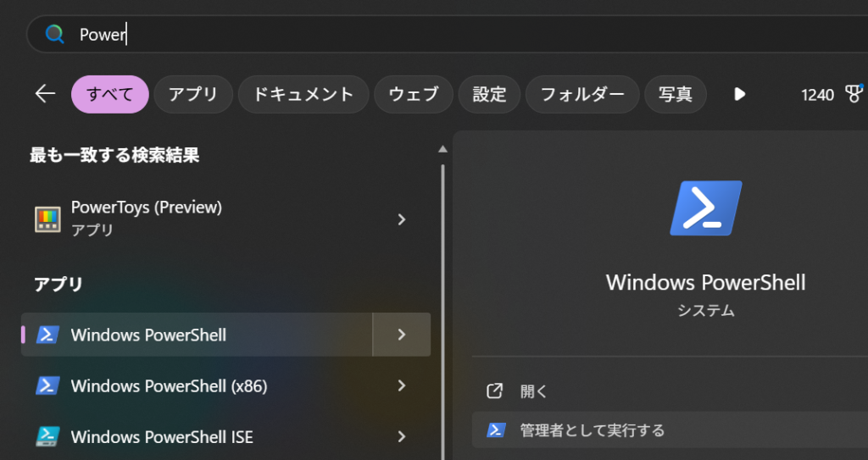Click the search input field with "Power"

(x=424, y=34)
